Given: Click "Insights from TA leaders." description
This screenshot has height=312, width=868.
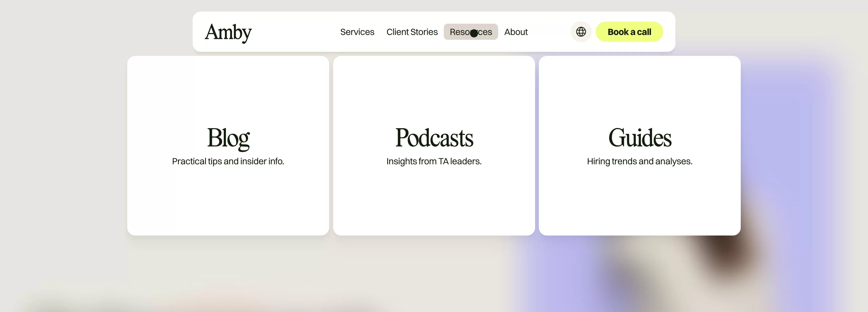Looking at the screenshot, I should click(434, 161).
